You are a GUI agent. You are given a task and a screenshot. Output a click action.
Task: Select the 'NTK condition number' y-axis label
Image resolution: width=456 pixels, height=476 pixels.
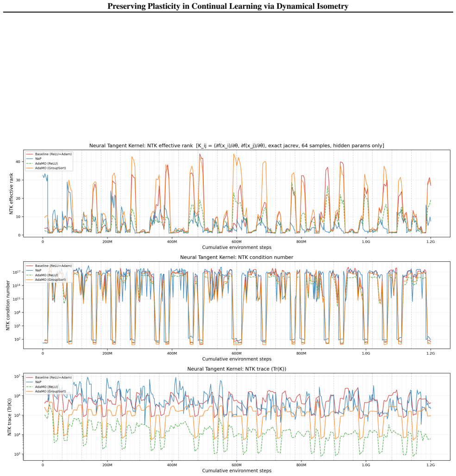point(8,305)
